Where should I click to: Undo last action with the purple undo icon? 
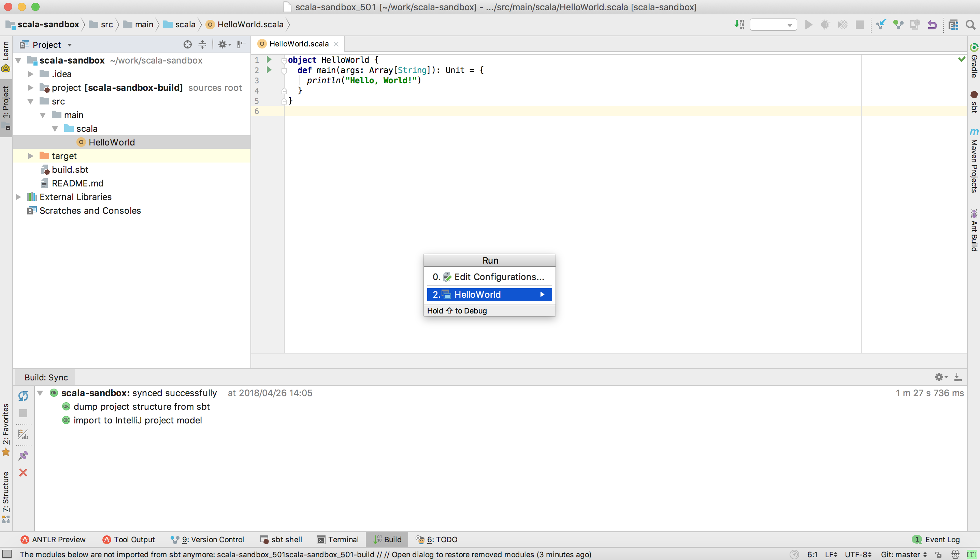[932, 24]
